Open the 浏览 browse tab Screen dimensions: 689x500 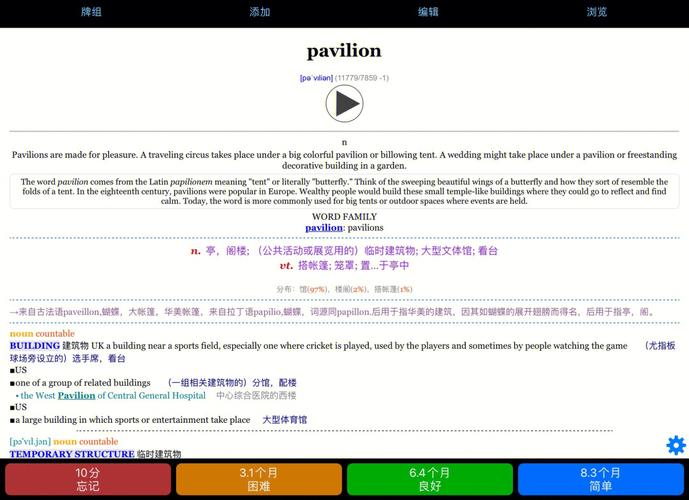(597, 12)
